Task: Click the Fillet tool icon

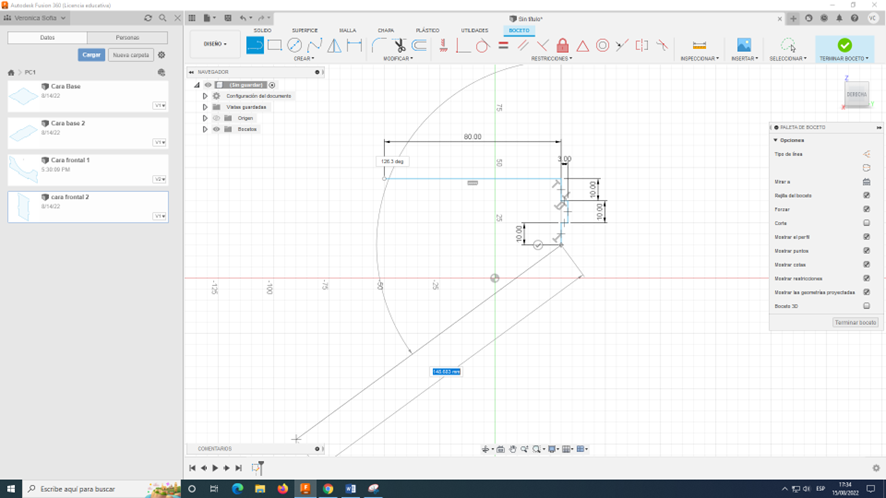Action: [x=379, y=45]
